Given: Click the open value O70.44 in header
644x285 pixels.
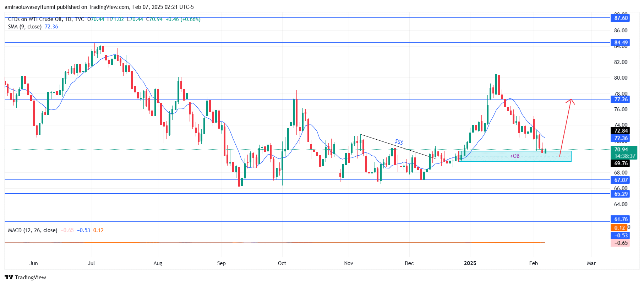Looking at the screenshot, I should [x=96, y=19].
